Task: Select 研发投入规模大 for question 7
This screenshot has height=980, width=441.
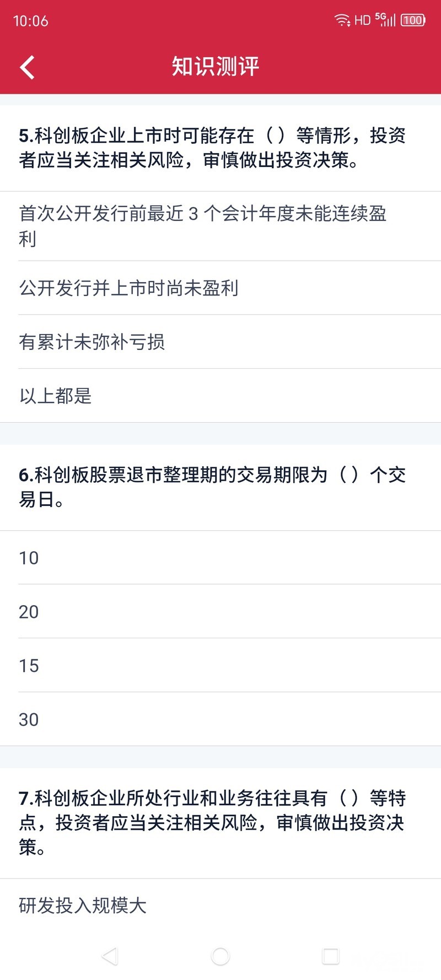Action: tap(83, 906)
